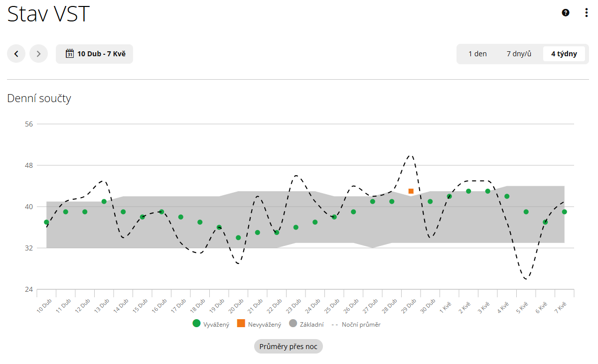598x364 pixels.
Task: Toggle Nevyvážený series via orange legend square
Action: click(x=241, y=324)
